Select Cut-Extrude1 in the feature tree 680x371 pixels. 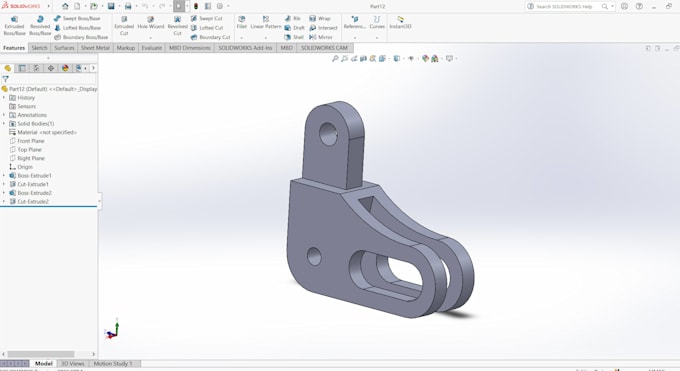pos(29,184)
